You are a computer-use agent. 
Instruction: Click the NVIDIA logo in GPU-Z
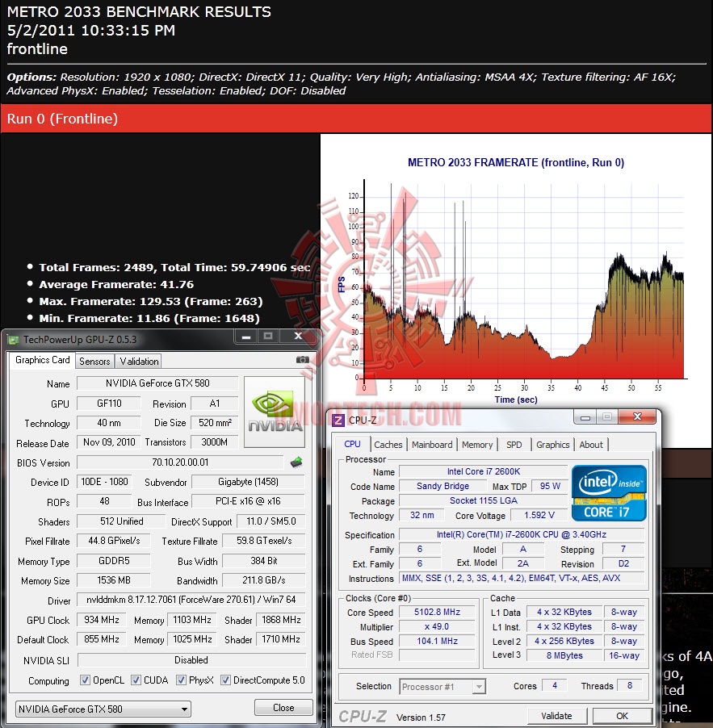pyautogui.click(x=274, y=412)
